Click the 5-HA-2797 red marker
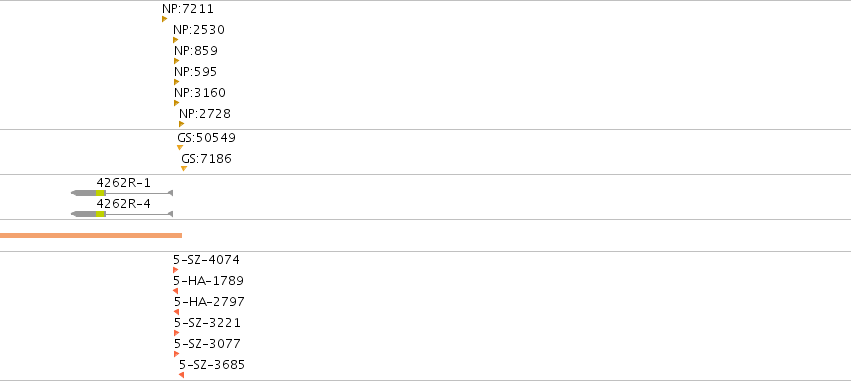 (x=176, y=312)
